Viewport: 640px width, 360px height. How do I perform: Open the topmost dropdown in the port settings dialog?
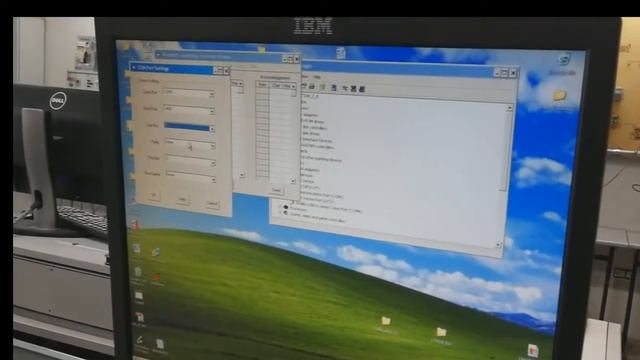point(189,93)
